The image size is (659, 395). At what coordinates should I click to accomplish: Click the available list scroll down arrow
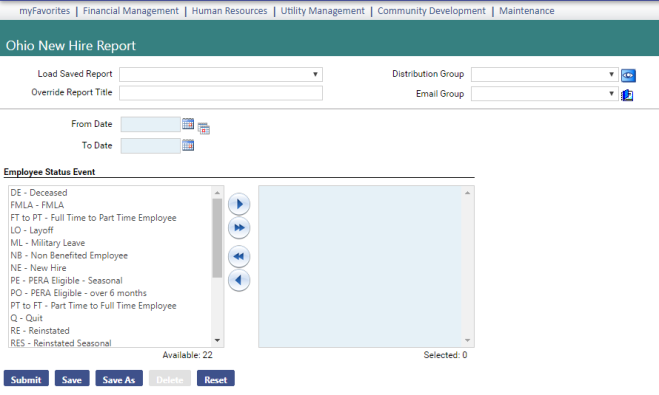[217, 340]
